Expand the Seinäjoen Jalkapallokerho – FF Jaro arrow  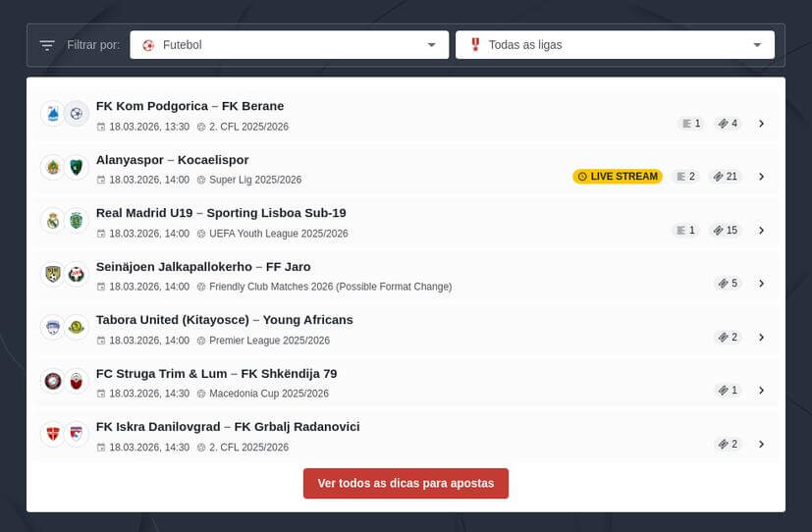(761, 284)
